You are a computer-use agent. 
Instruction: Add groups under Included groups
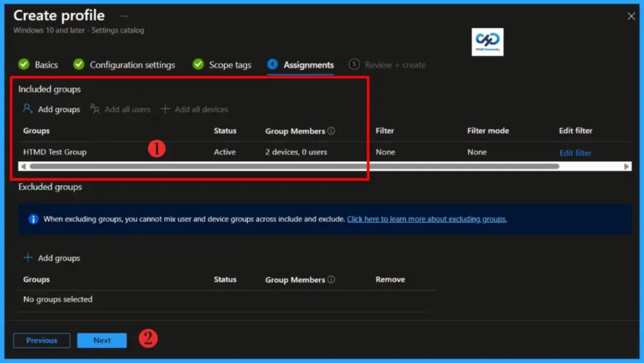click(58, 109)
